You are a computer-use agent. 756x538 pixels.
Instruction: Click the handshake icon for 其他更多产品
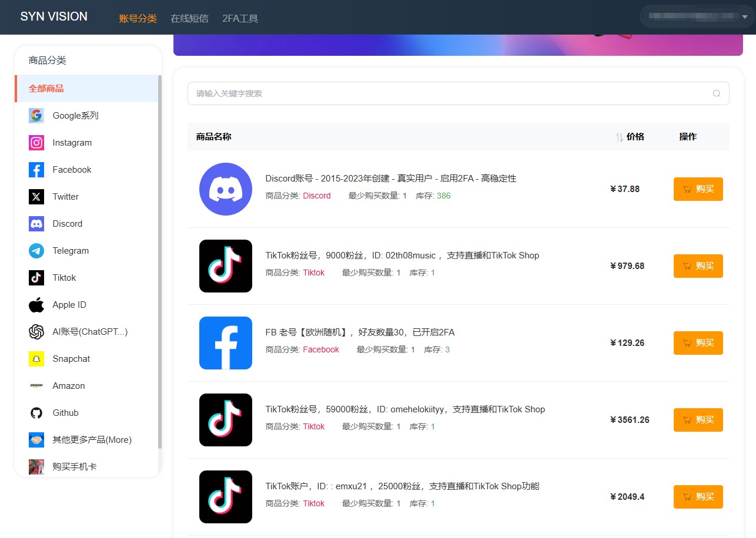pyautogui.click(x=36, y=440)
